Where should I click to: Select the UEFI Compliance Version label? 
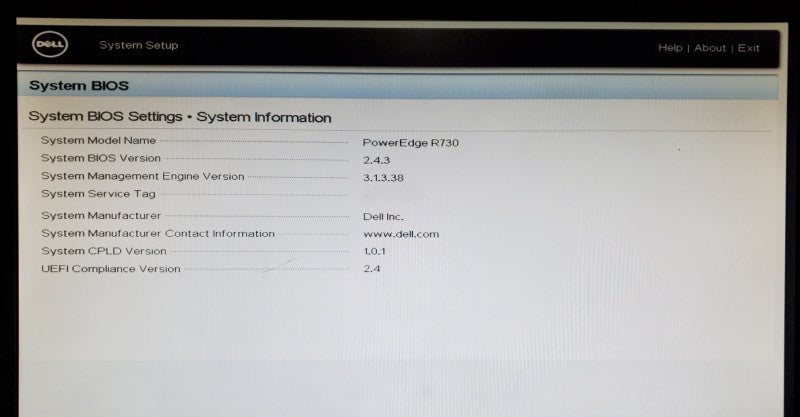point(111,268)
